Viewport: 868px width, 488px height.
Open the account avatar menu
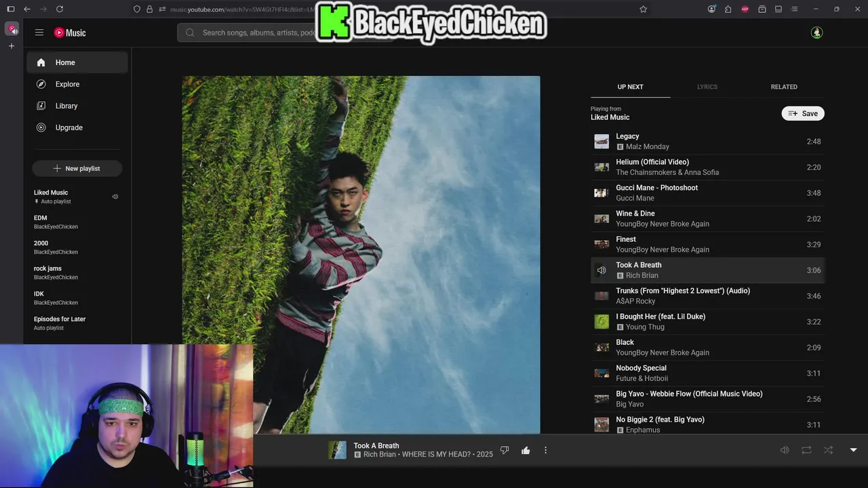click(x=816, y=33)
